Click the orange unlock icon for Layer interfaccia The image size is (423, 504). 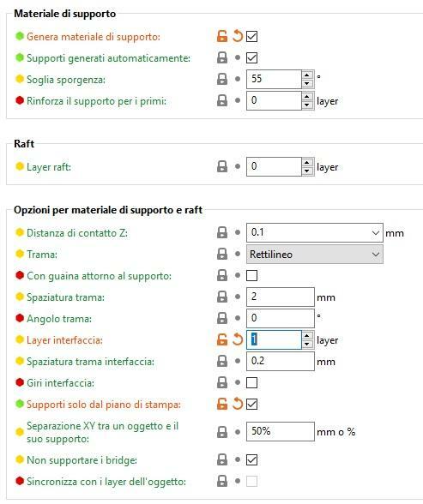coord(222,339)
